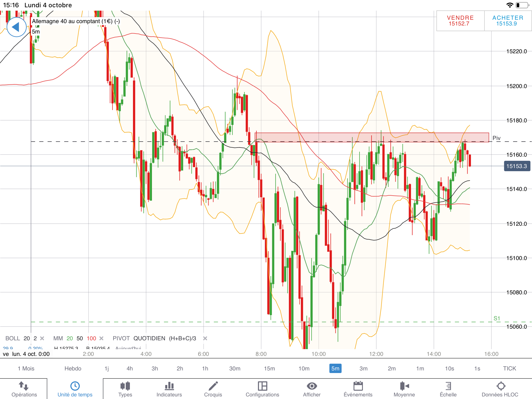Image resolution: width=532 pixels, height=399 pixels.
Task: Tap the blue back arrow button
Action: coord(16,27)
